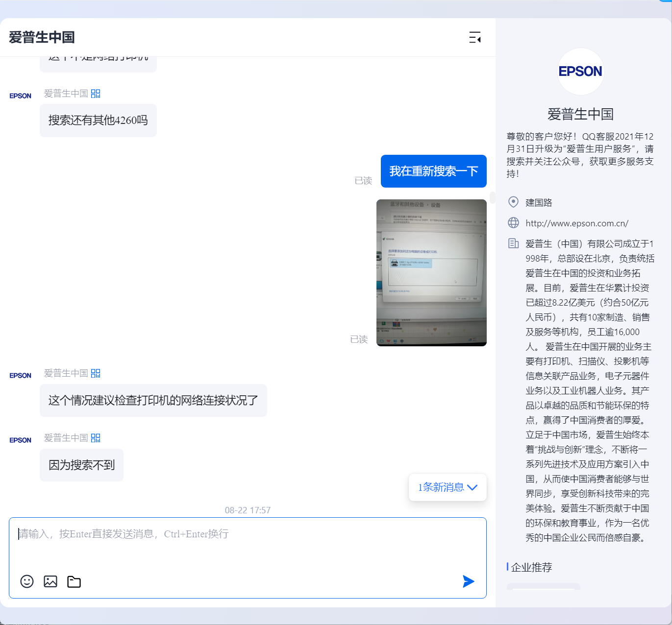This screenshot has width=672, height=625.
Task: Click the chat scrollbar handle
Action: coord(492,198)
